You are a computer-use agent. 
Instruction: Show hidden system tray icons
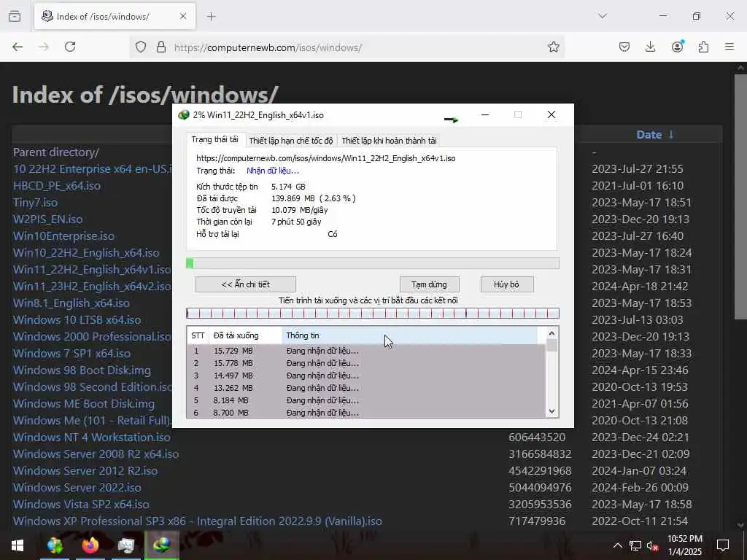click(x=617, y=545)
